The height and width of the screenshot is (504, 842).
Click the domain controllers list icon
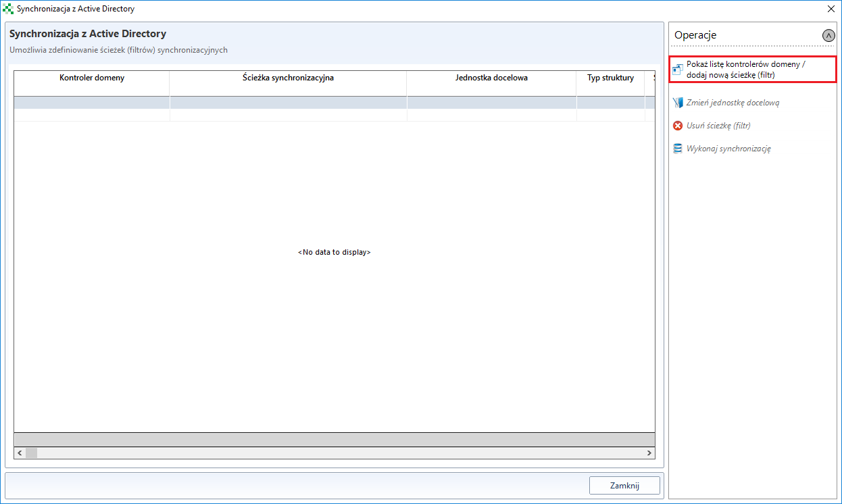pos(678,70)
